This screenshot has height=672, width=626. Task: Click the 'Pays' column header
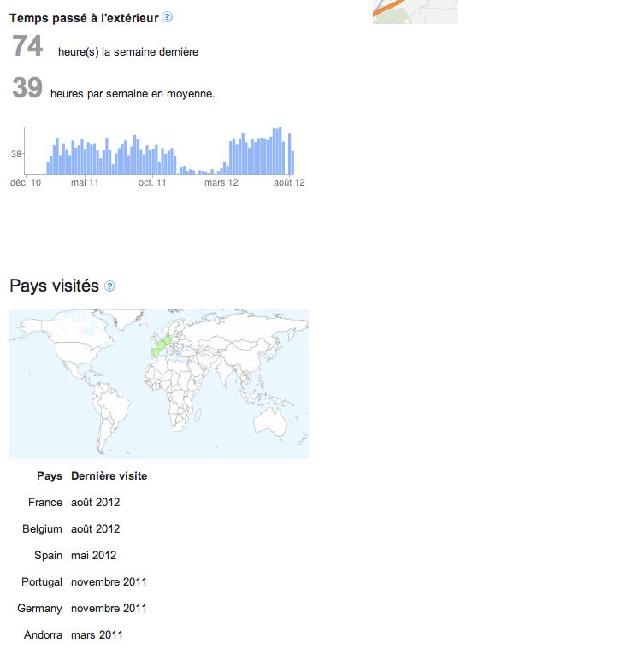[50, 476]
